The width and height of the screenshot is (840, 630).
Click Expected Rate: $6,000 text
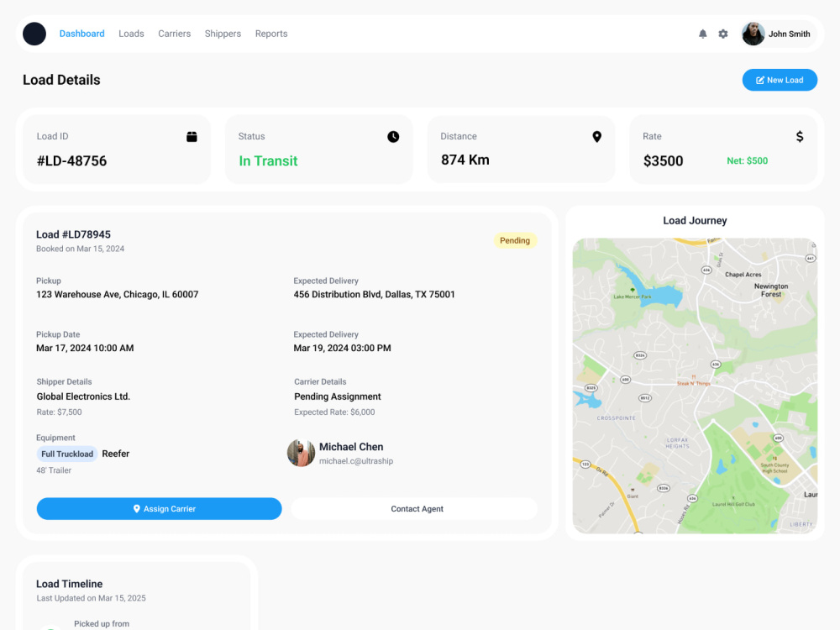pos(334,412)
